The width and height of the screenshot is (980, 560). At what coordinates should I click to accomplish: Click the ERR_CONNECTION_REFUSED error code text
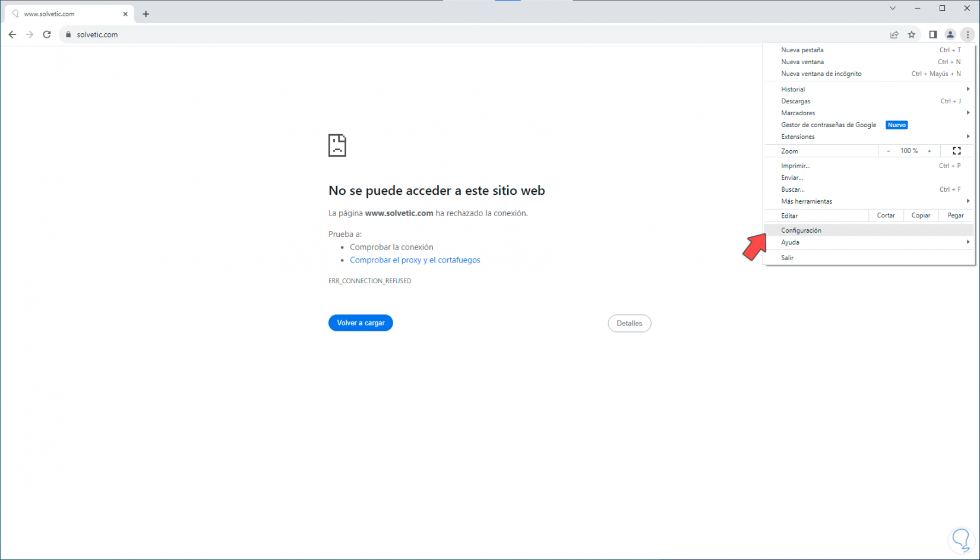coord(370,281)
